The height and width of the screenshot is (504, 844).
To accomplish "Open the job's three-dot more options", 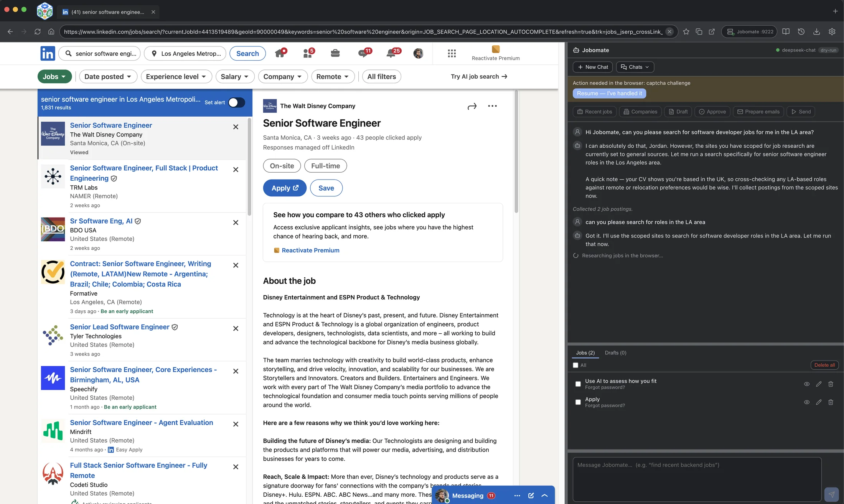I will [492, 106].
